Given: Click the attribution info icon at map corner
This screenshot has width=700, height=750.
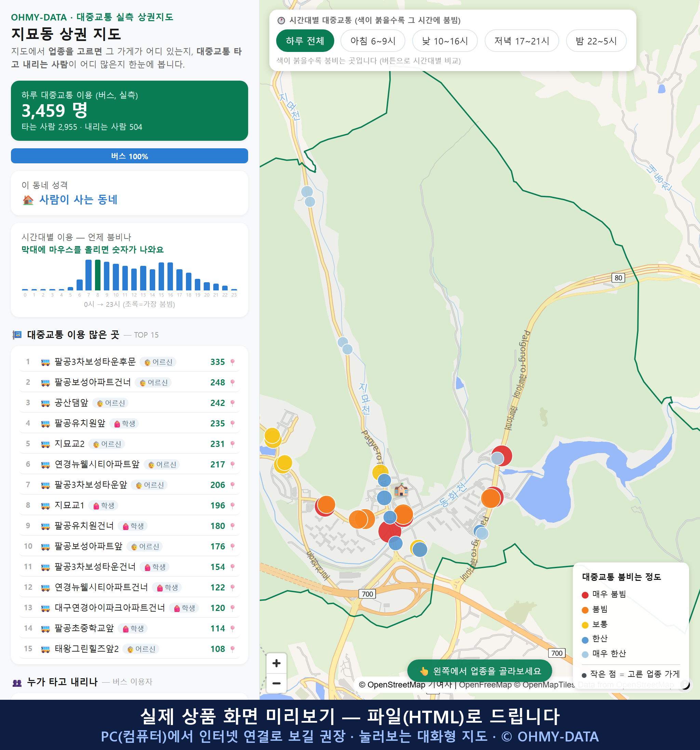Looking at the screenshot, I should coord(685,684).
